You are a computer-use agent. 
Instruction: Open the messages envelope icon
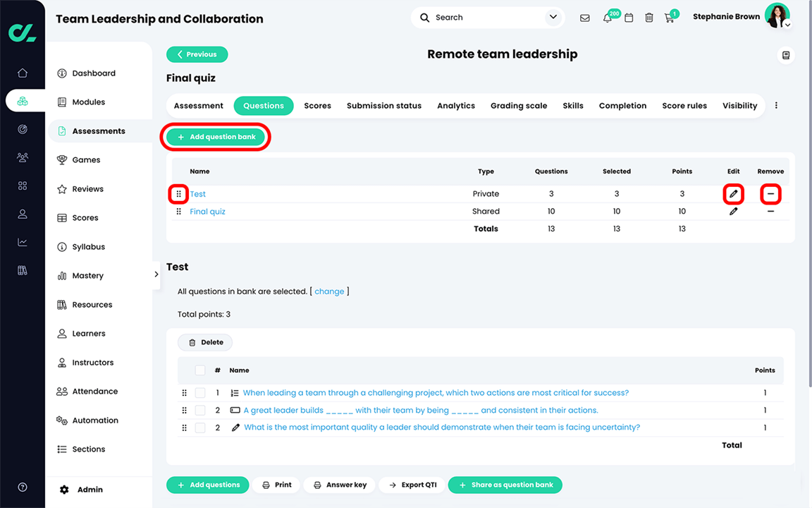[584, 18]
